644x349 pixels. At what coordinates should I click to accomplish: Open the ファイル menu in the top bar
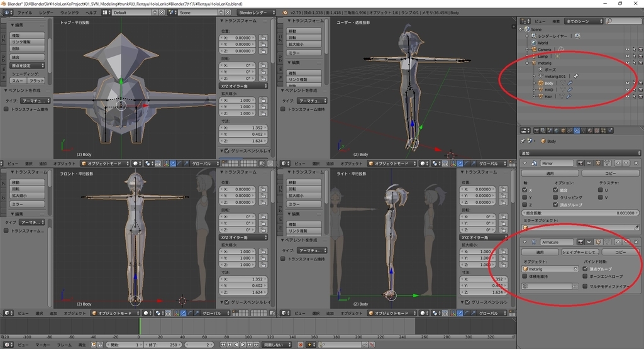click(x=25, y=13)
